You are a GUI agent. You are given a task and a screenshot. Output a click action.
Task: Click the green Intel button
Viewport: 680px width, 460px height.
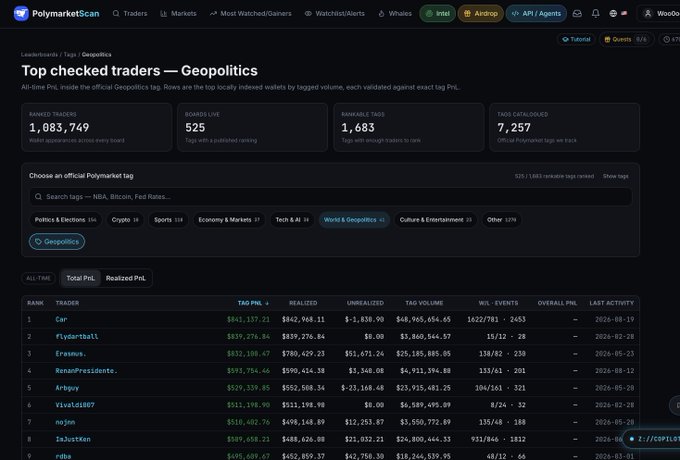pos(437,13)
